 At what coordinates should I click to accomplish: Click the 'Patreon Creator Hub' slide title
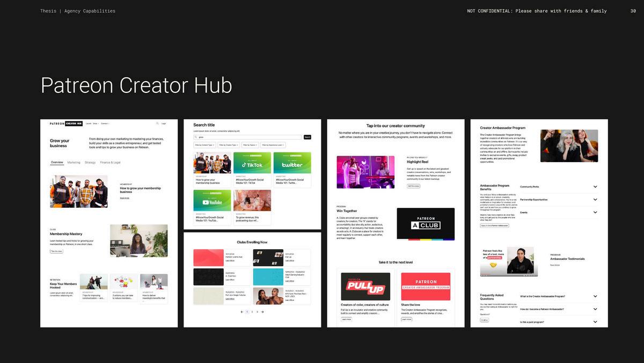pyautogui.click(x=136, y=86)
